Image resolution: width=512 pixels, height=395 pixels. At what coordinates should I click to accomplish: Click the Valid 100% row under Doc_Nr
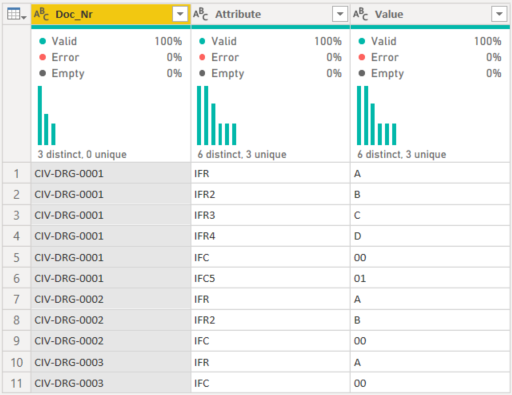click(x=110, y=41)
